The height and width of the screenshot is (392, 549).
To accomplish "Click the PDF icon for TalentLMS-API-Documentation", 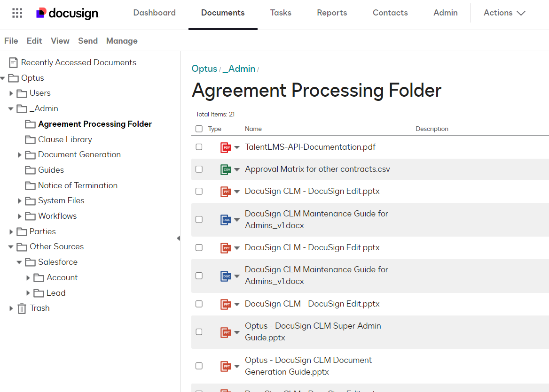I will point(226,147).
